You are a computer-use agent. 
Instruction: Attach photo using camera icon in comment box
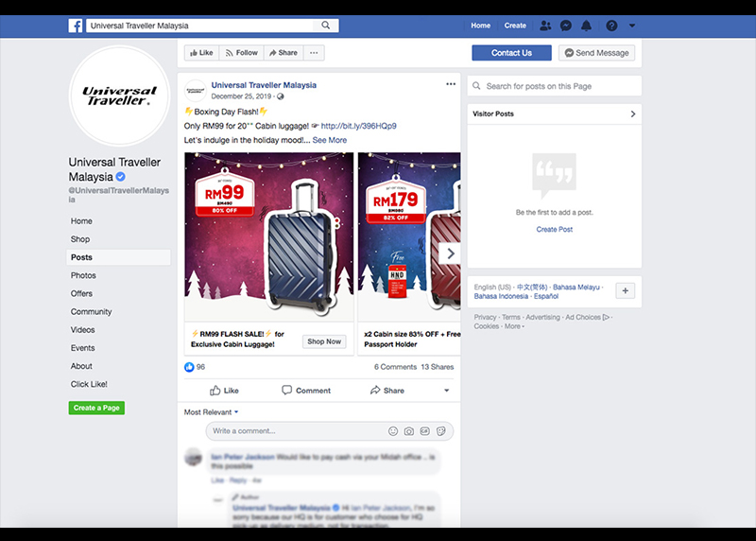409,431
